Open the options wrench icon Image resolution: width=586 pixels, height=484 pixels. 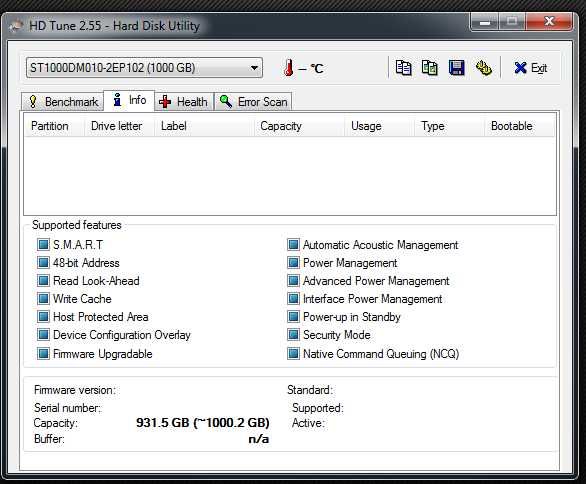484,68
